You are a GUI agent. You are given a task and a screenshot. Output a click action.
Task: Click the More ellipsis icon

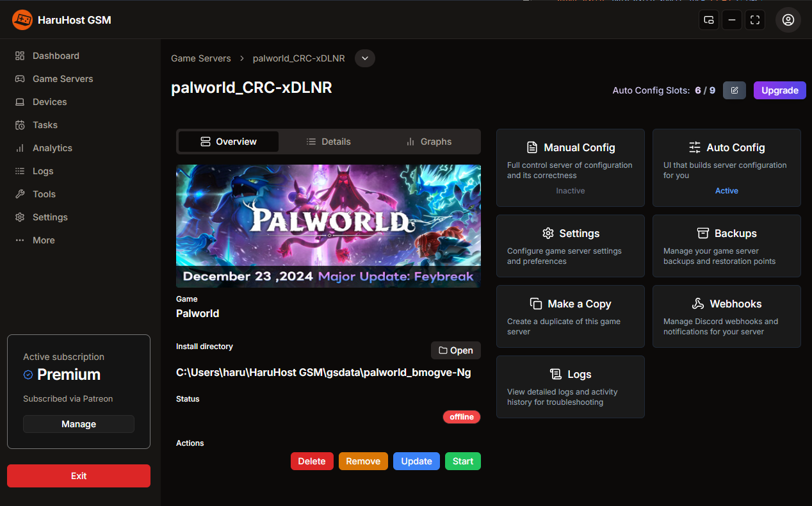tap(20, 240)
